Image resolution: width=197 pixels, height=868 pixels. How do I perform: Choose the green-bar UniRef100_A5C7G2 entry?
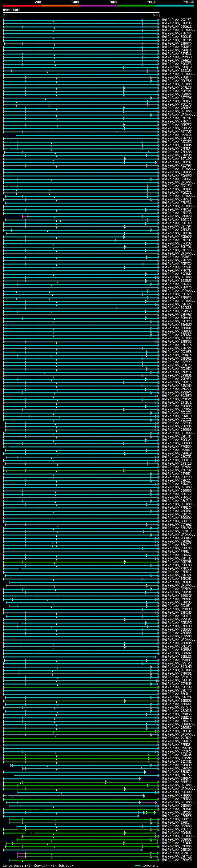coord(177,470)
